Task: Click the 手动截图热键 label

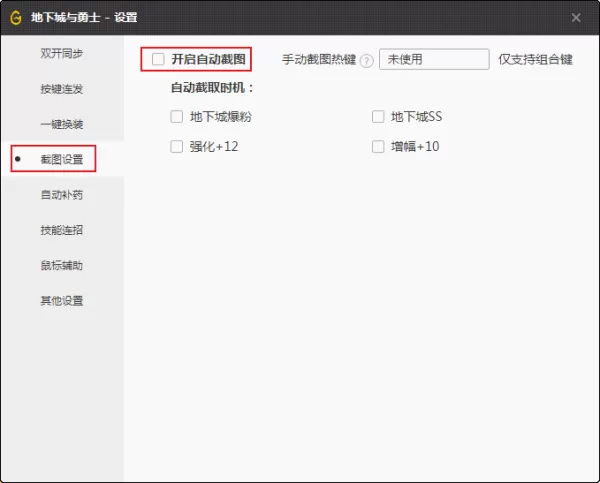Action: coord(319,59)
